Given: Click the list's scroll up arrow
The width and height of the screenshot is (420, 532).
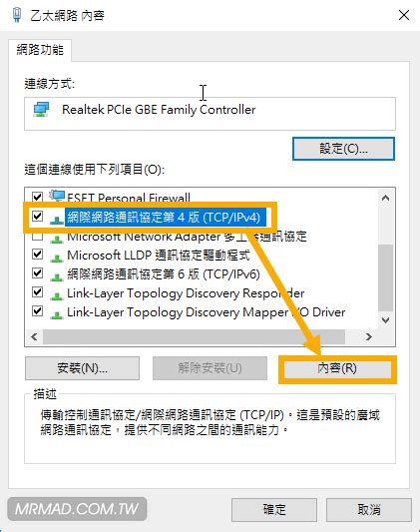Looking at the screenshot, I should coord(385,198).
